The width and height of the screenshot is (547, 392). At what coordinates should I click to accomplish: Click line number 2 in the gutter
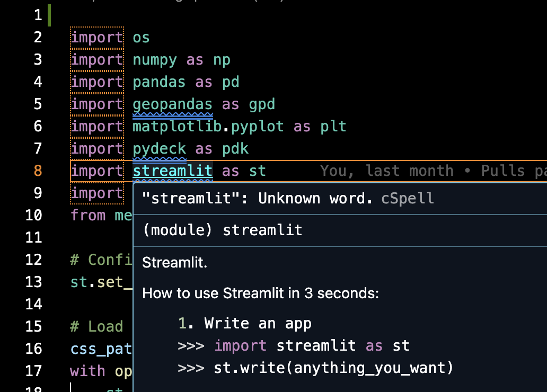[38, 37]
